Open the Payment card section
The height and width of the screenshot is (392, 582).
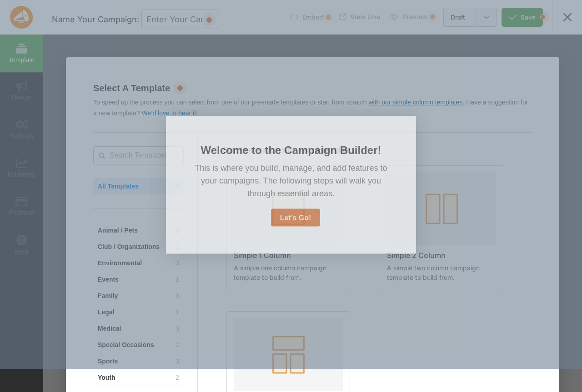21,206
